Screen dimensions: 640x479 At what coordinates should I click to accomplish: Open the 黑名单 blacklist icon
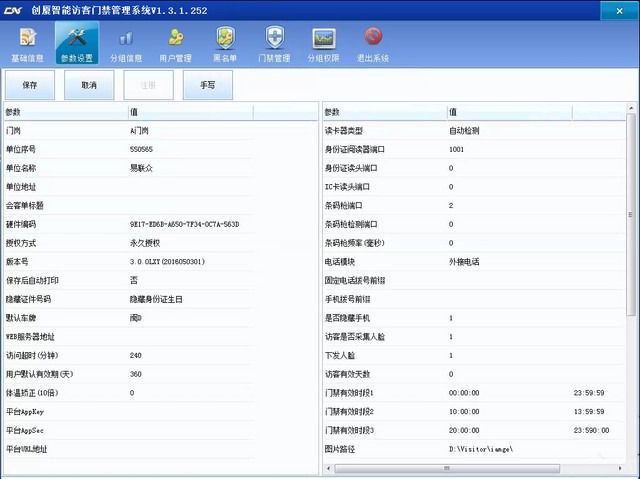[x=224, y=44]
